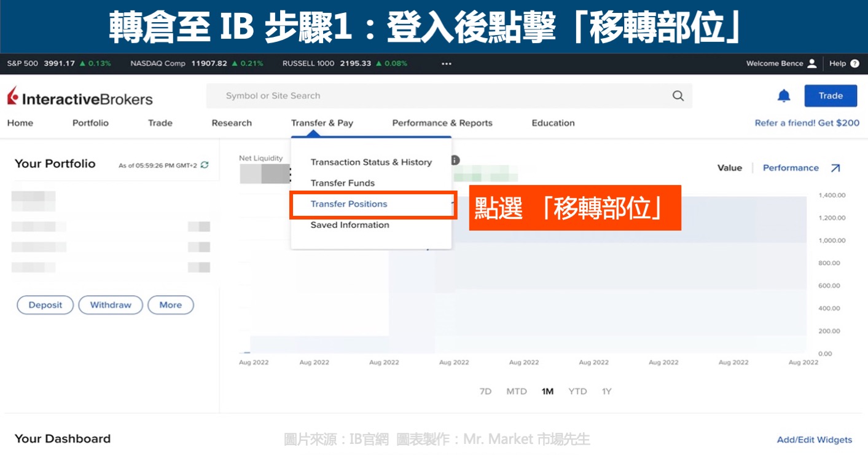Click the info icon near Net Liquidity
This screenshot has width=868, height=455.
[x=455, y=160]
